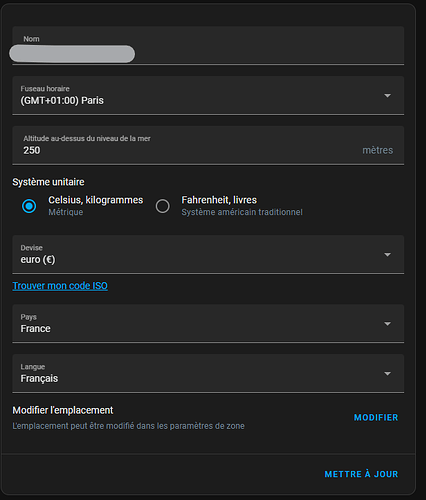The image size is (426, 500).
Task: Click the "Système américain traditionnel" subtitle
Action: tap(242, 212)
